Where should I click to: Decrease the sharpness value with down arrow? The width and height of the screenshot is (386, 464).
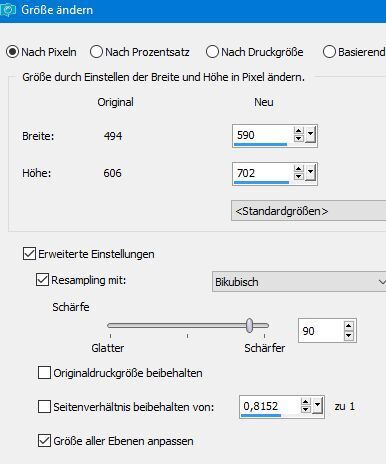349,335
